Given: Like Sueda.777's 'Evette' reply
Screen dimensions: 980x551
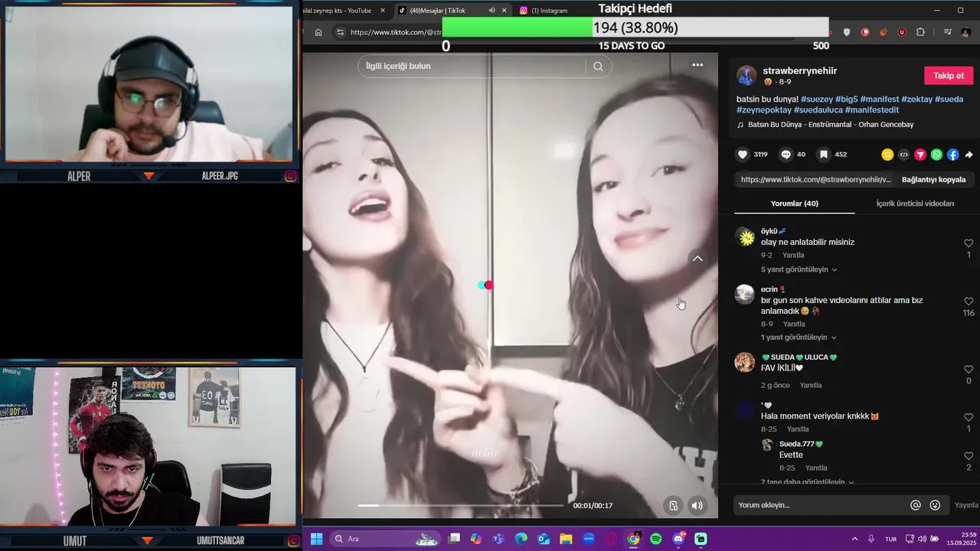Looking at the screenshot, I should point(969,456).
